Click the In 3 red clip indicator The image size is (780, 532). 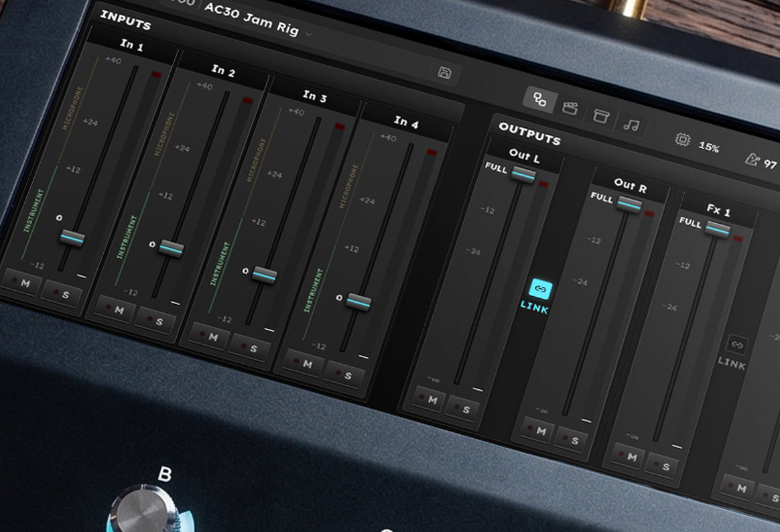click(340, 126)
